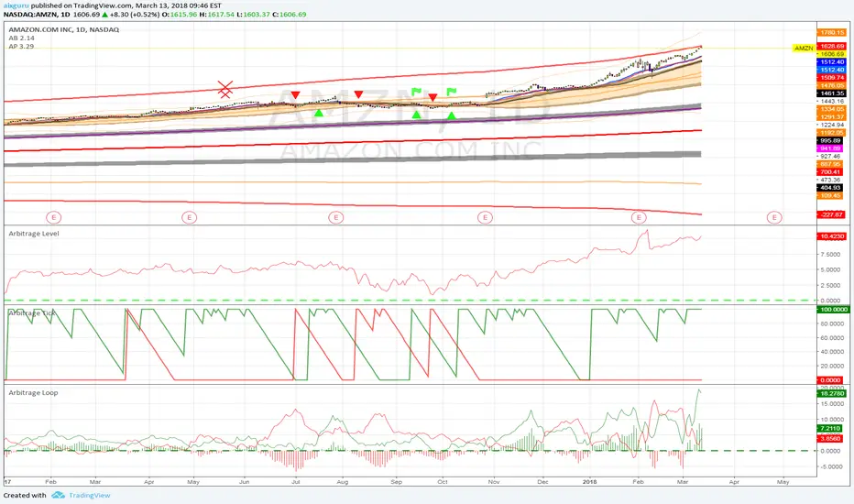Click the TradingView cloud logo icon
This screenshot has width=854, height=504.
pos(59,495)
